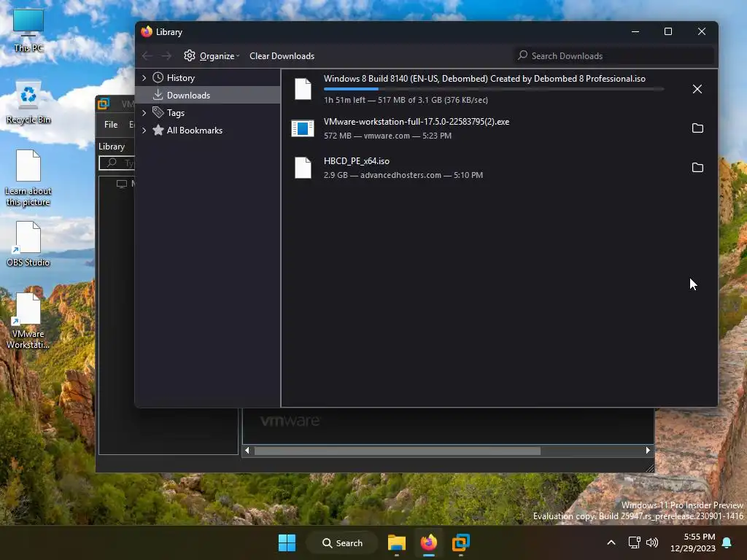Viewport: 747px width, 560px height.
Task: Click the VMware library search box
Action: pos(117,163)
